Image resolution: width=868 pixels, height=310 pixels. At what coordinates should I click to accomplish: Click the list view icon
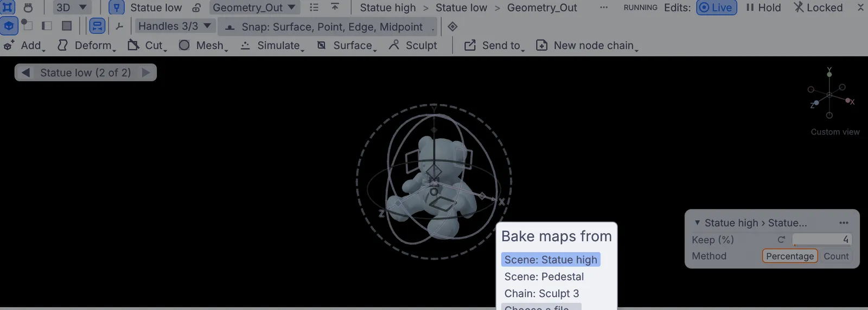(314, 8)
